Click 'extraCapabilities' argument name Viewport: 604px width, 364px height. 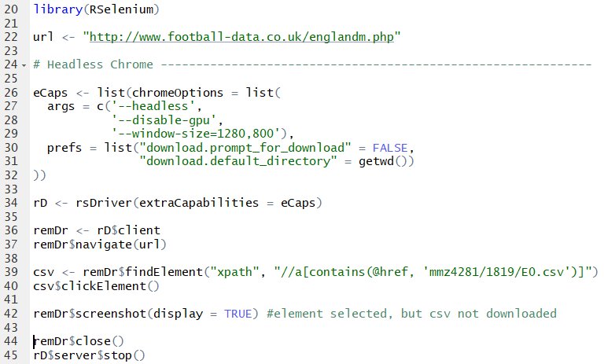(199, 203)
